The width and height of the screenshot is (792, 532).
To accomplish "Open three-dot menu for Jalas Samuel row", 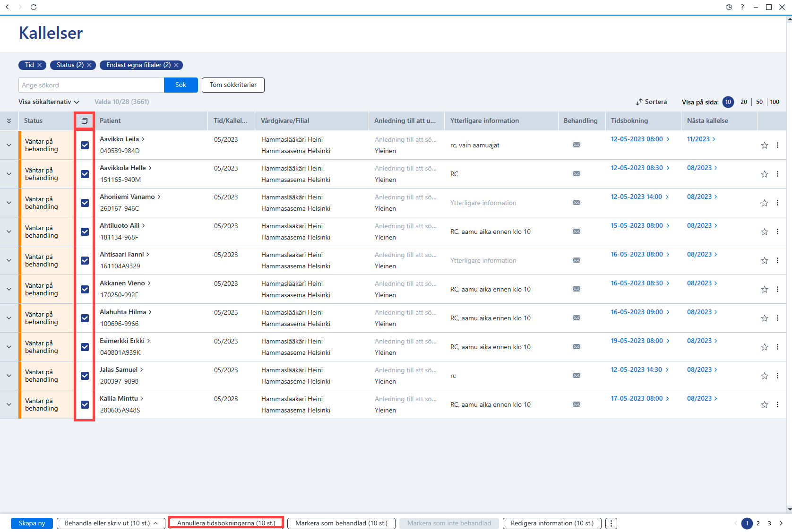I will 777,376.
